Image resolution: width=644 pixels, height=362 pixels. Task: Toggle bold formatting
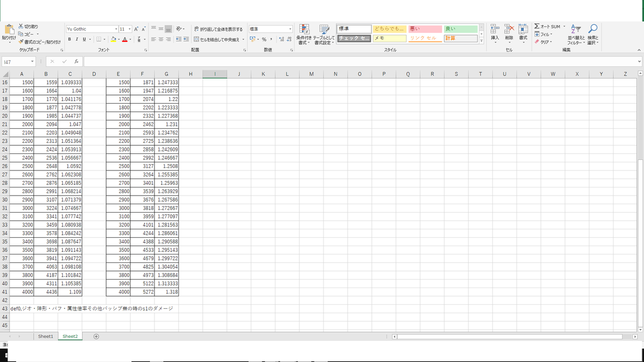69,39
